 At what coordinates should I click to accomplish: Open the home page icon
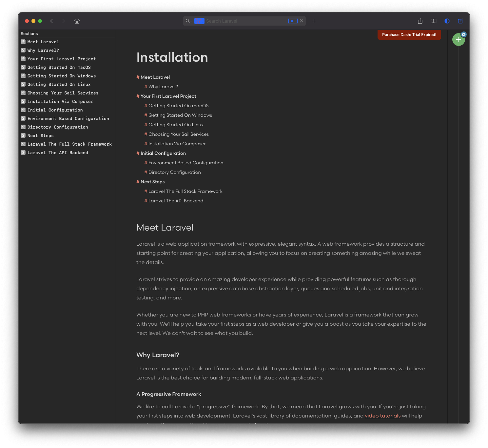77,21
